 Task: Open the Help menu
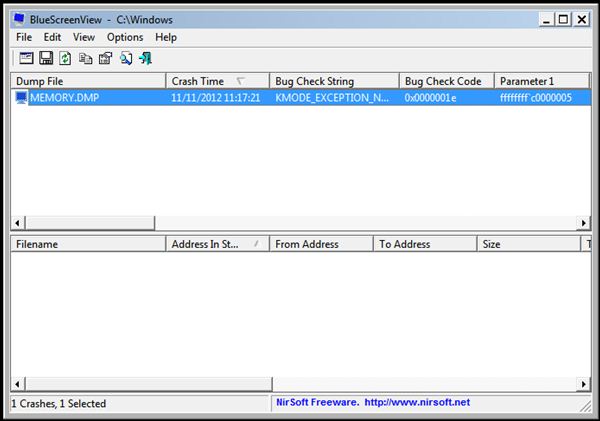coord(166,37)
